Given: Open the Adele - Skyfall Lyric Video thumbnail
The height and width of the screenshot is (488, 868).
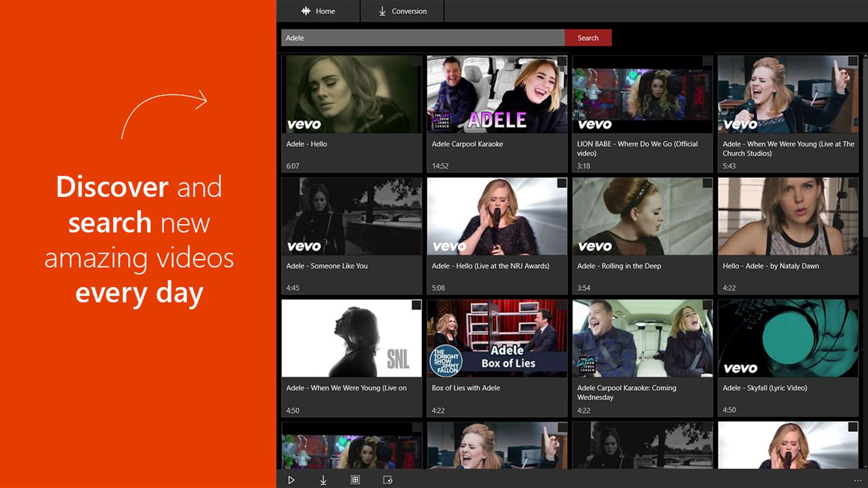Looking at the screenshot, I should 788,339.
